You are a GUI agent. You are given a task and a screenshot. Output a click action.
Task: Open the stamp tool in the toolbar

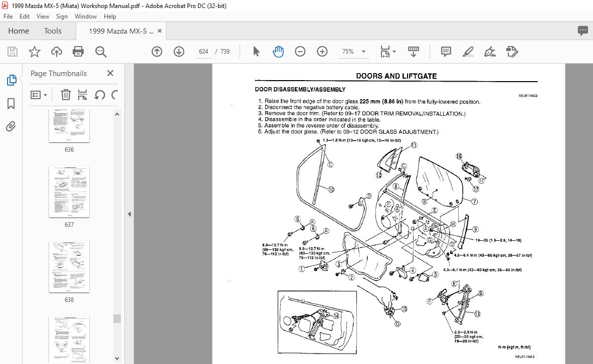point(512,52)
